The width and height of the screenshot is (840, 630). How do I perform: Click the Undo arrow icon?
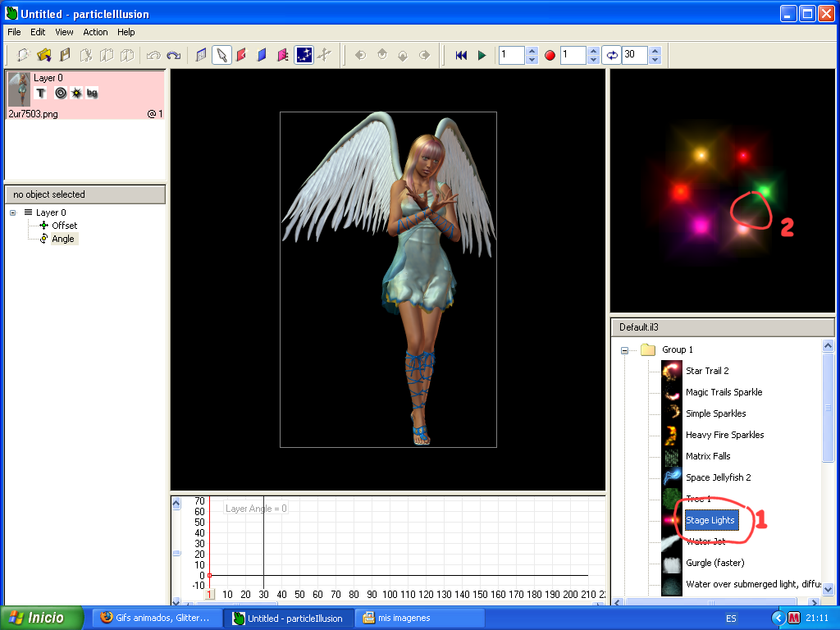(x=153, y=55)
